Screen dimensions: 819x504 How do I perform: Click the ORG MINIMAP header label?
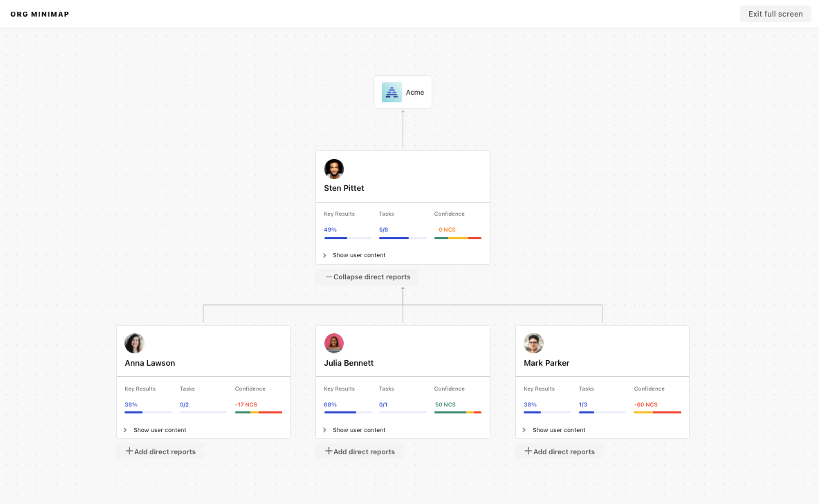point(39,13)
